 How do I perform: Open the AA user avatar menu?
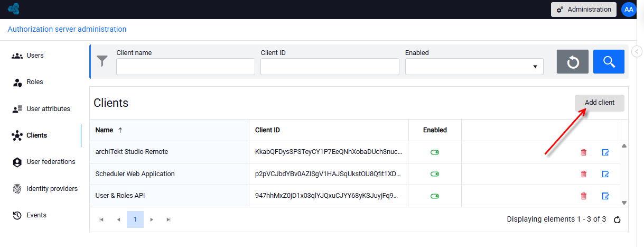click(629, 10)
